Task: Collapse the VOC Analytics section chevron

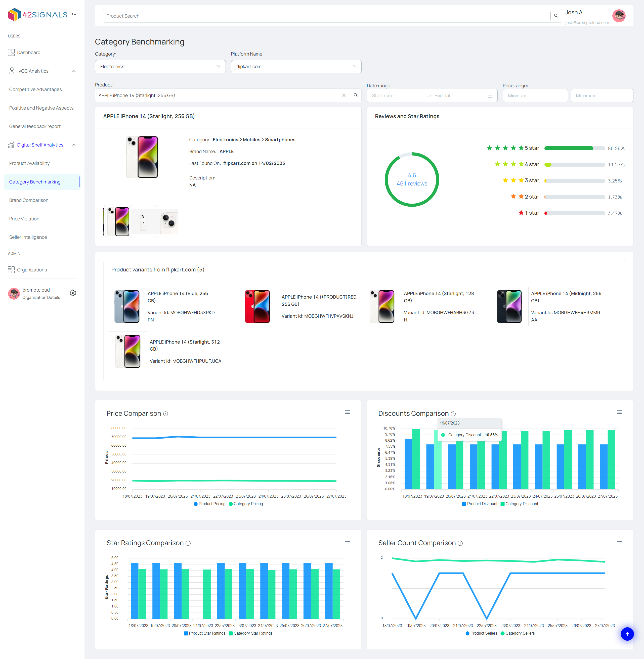Action: [x=74, y=71]
